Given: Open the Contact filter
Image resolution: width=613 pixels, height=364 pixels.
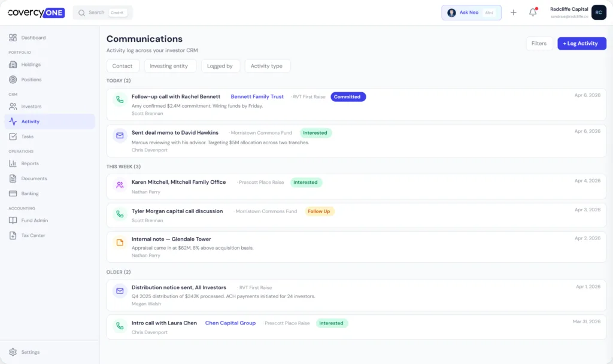Looking at the screenshot, I should tap(123, 66).
